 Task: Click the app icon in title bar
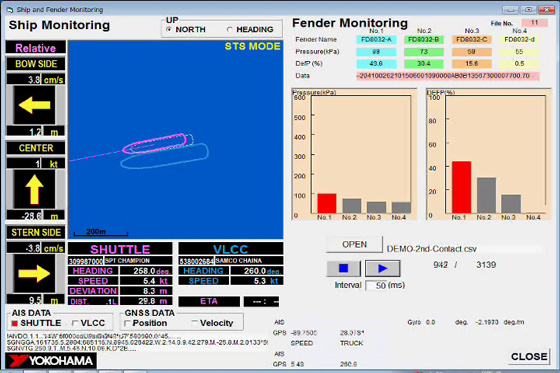pos(10,10)
